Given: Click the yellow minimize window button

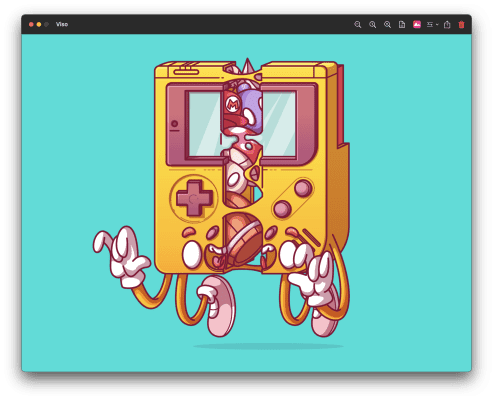Looking at the screenshot, I should click(x=39, y=24).
